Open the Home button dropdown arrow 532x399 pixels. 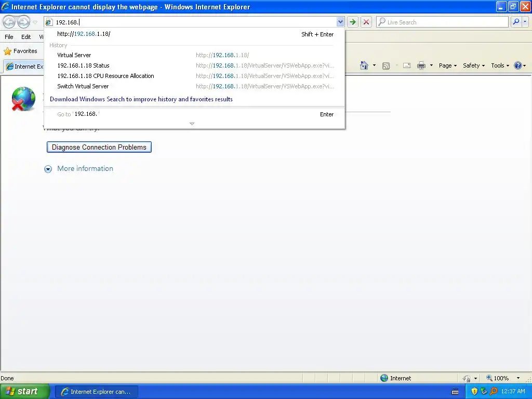(374, 65)
